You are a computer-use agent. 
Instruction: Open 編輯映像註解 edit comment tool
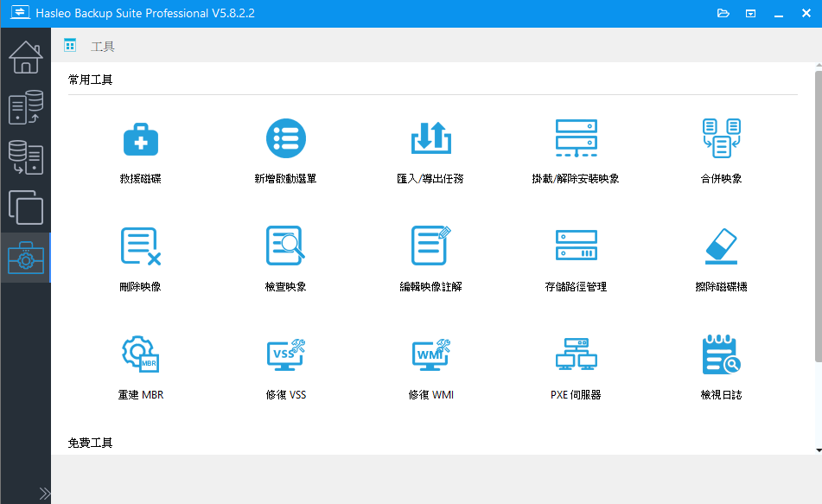coord(430,260)
